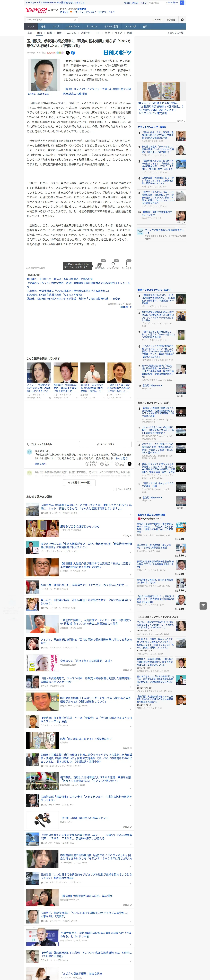Click the Yahoo! JAPAN news logo
This screenshot has height=980, width=210.
coord(42,10)
